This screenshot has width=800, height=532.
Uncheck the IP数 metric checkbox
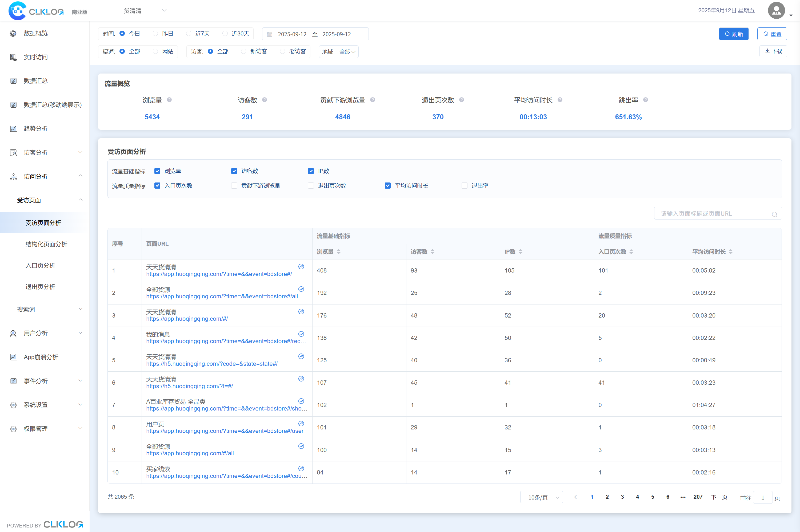coord(311,171)
